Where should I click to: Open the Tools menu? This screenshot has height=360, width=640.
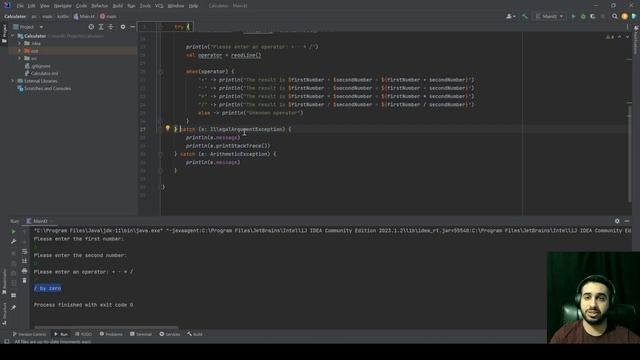145,6
